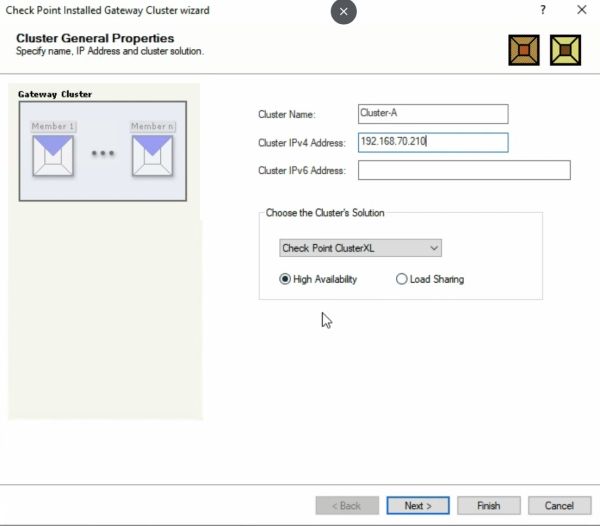600x526 pixels.
Task: Click the Cluster IPv6 Address: label
Action: 302,170
